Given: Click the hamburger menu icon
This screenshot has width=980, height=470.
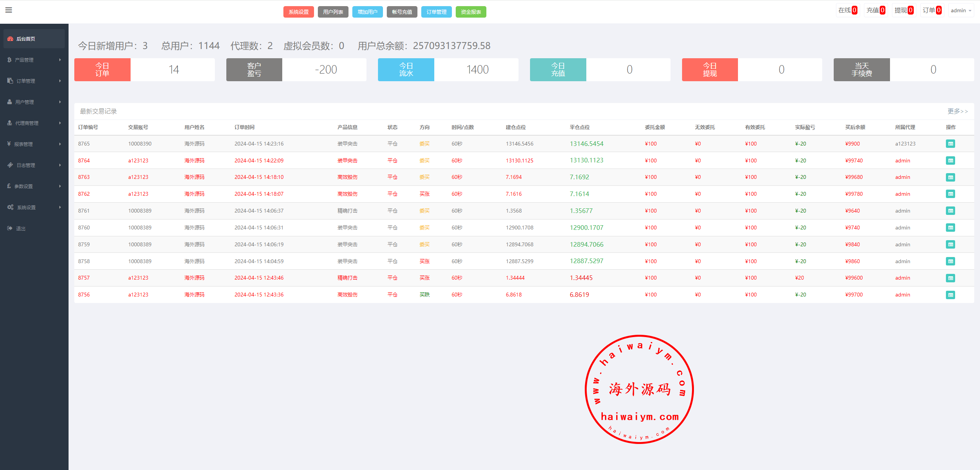Looking at the screenshot, I should 8,10.
